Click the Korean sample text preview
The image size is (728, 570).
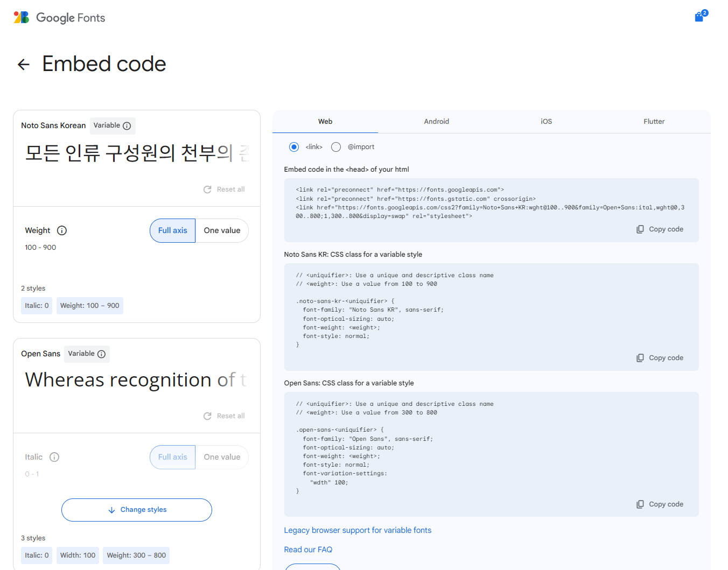(x=137, y=153)
